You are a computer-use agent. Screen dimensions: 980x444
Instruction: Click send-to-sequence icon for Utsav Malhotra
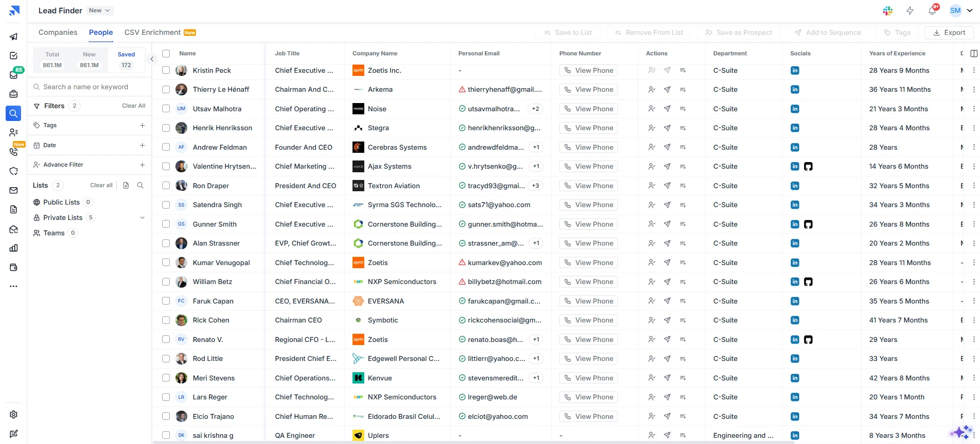coord(667,109)
